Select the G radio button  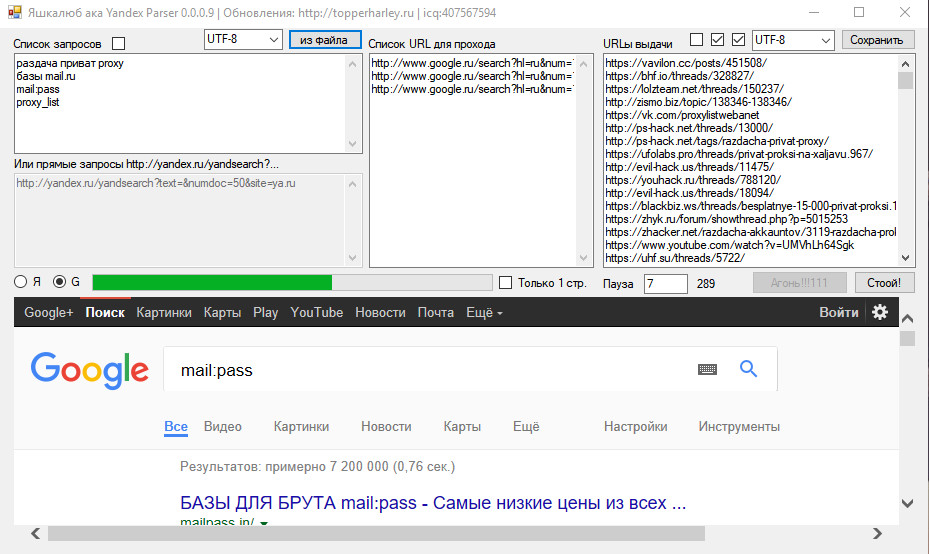pyautogui.click(x=59, y=281)
